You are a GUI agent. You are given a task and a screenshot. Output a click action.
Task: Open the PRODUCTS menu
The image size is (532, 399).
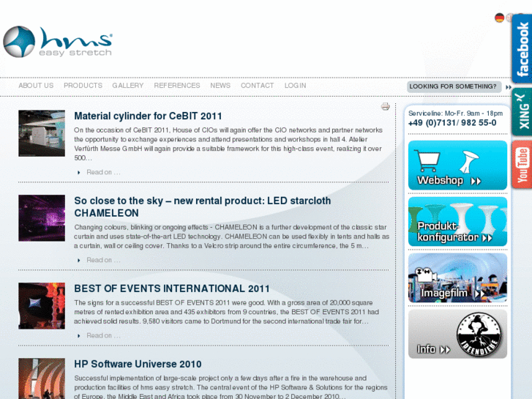[83, 86]
